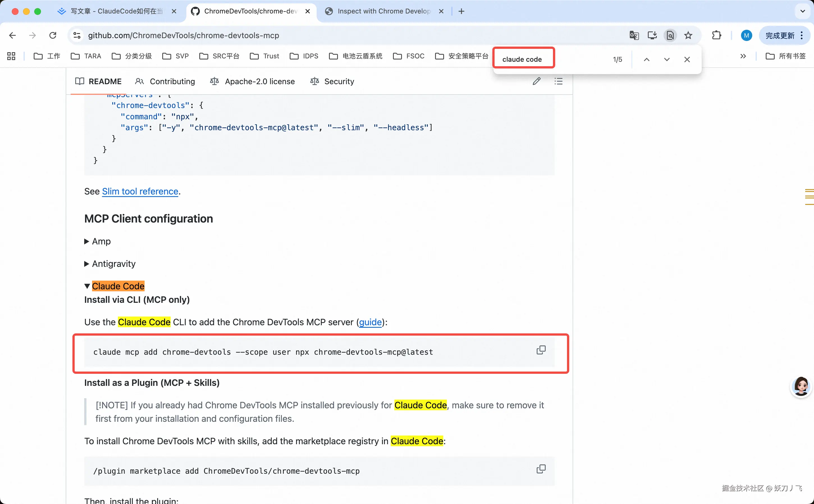Open the README outline list icon
The image size is (814, 504).
coord(558,81)
